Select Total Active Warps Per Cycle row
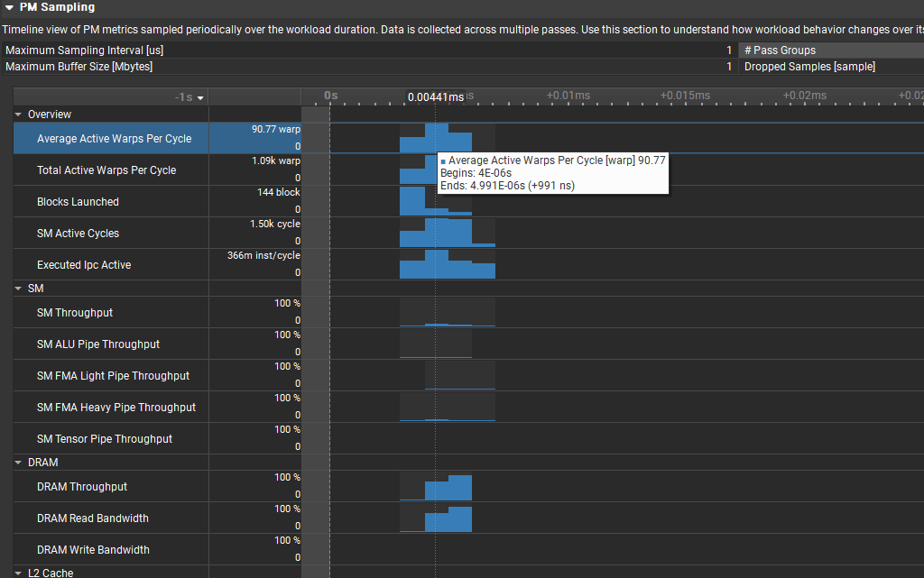This screenshot has height=578, width=924. pos(106,170)
